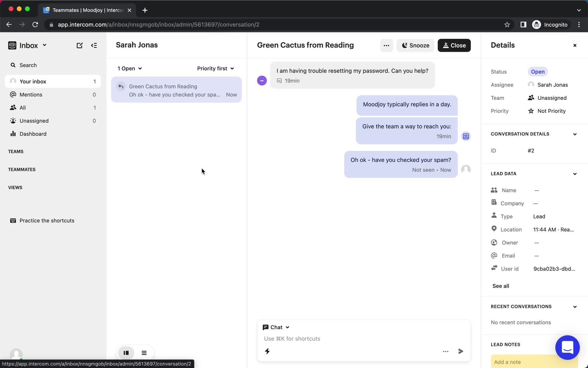Click the bot/automation message indicator icon
The image size is (588, 368).
pyautogui.click(x=466, y=136)
